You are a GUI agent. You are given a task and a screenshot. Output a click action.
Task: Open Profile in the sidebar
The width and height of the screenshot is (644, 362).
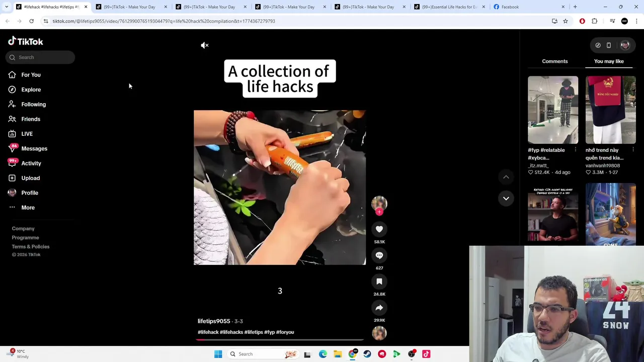click(30, 193)
